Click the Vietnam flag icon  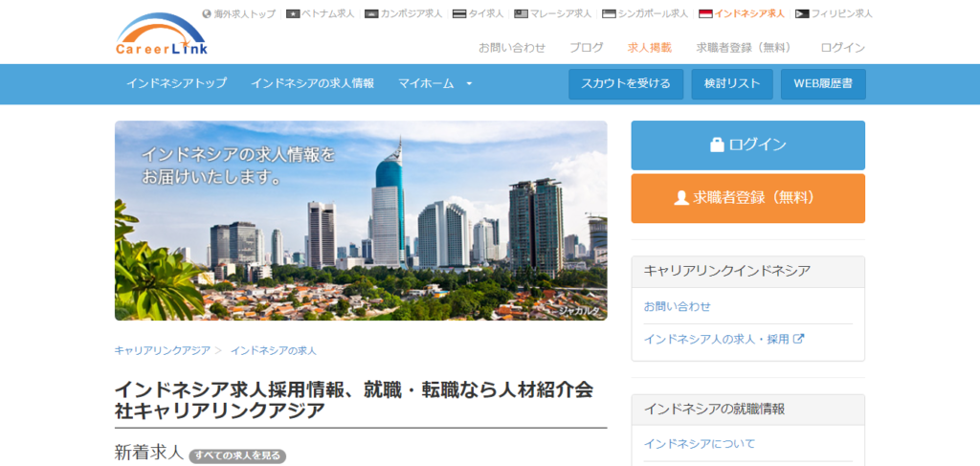[293, 13]
